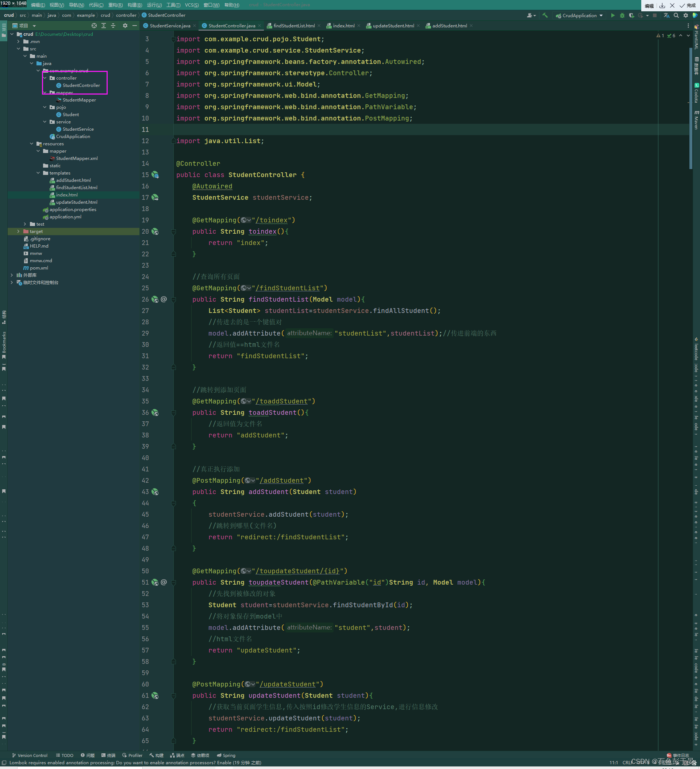The height and width of the screenshot is (769, 700).
Task: Fold the findStudentList method at line 26
Action: [x=173, y=299]
